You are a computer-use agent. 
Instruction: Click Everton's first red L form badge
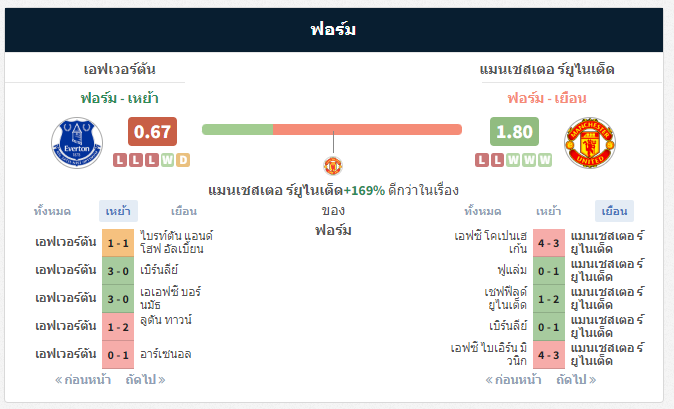(x=119, y=160)
